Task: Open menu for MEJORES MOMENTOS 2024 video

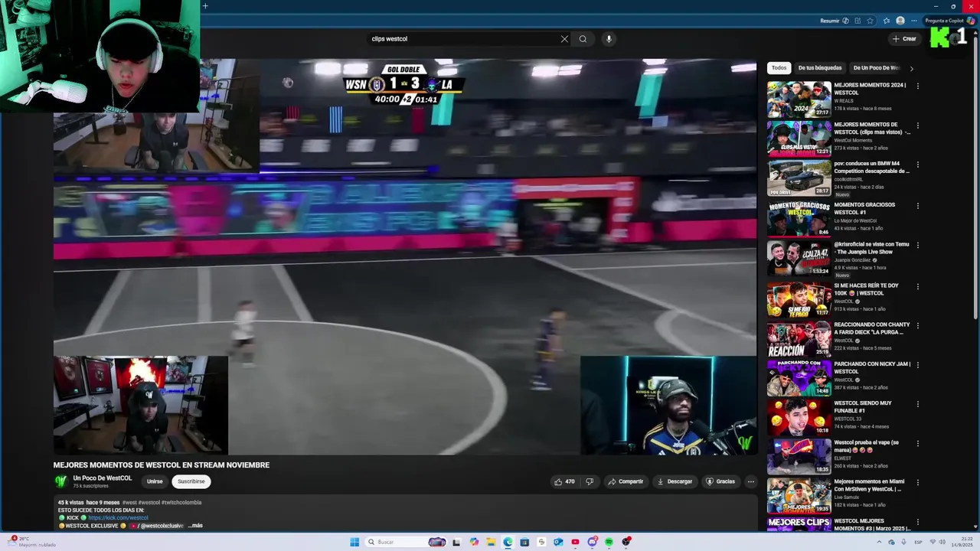Action: coord(917,86)
